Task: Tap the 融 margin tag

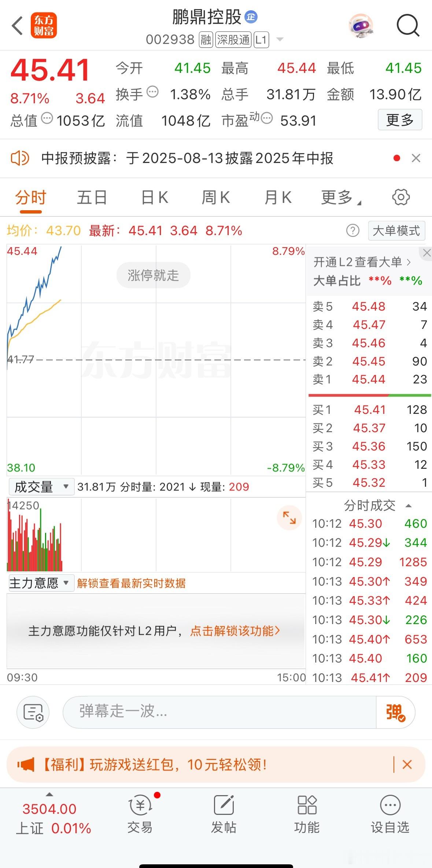Action: (x=206, y=40)
